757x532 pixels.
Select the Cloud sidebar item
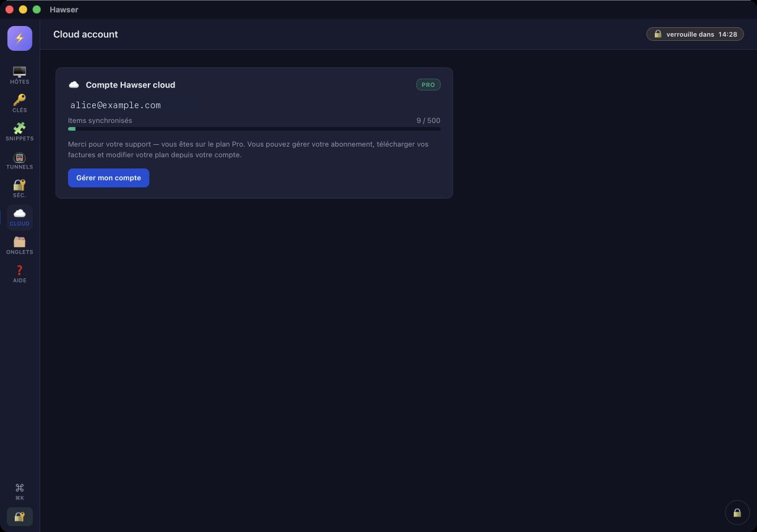click(x=20, y=217)
